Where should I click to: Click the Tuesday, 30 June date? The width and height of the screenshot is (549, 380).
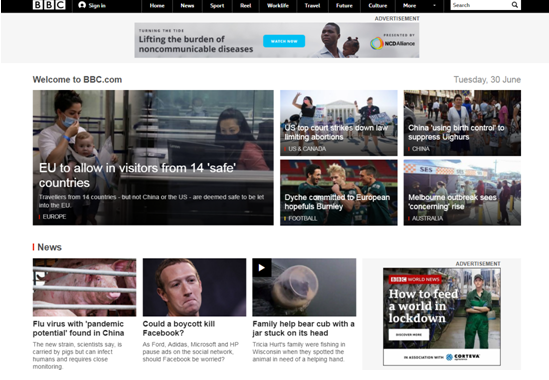[x=487, y=80]
